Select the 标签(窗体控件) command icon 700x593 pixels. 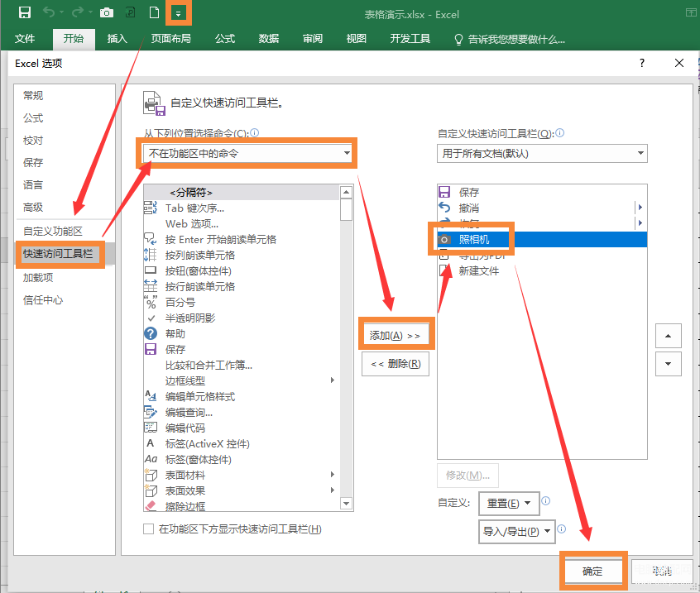click(x=151, y=459)
